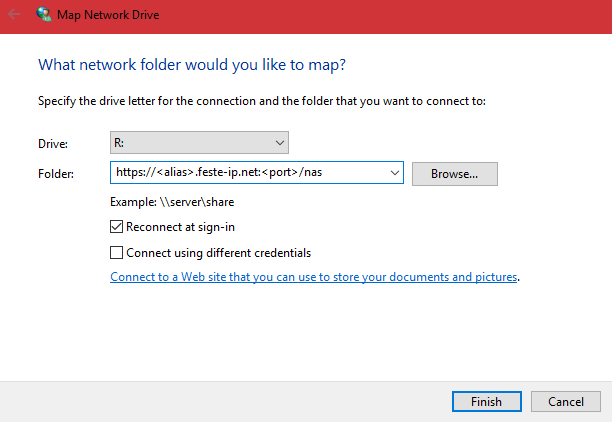Open the Connect to a Web site link

[x=313, y=277]
